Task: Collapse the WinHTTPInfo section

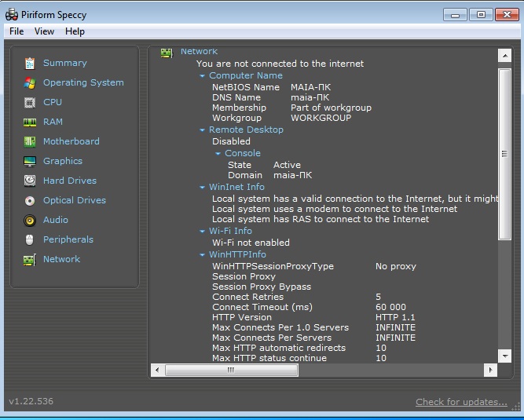Action: 203,255
